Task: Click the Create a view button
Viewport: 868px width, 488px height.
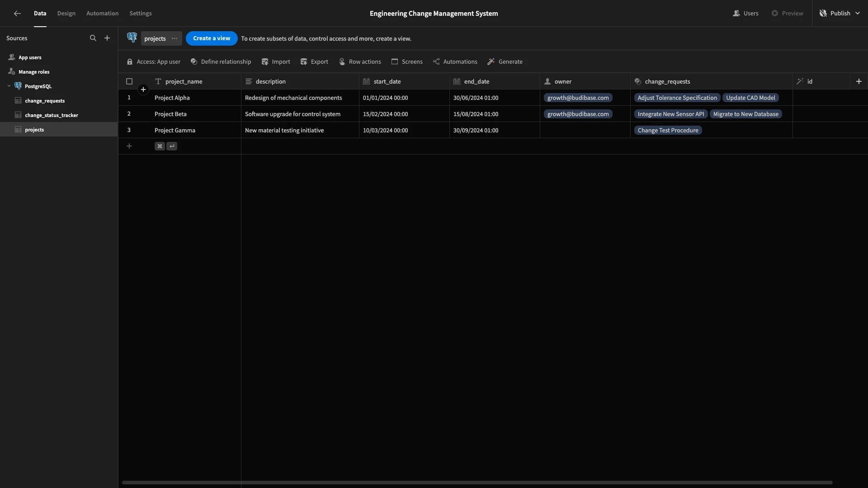Action: [212, 38]
